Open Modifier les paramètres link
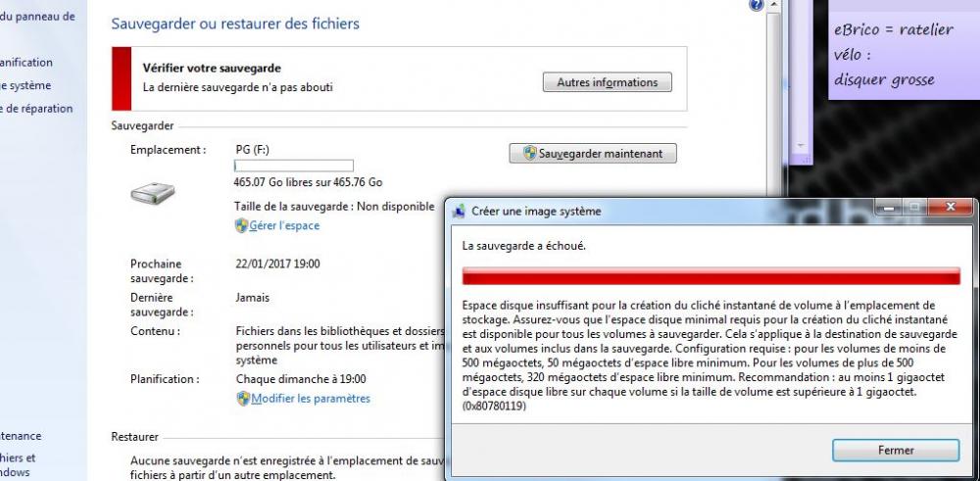Screen dimensions: 980x481 (x=311, y=398)
